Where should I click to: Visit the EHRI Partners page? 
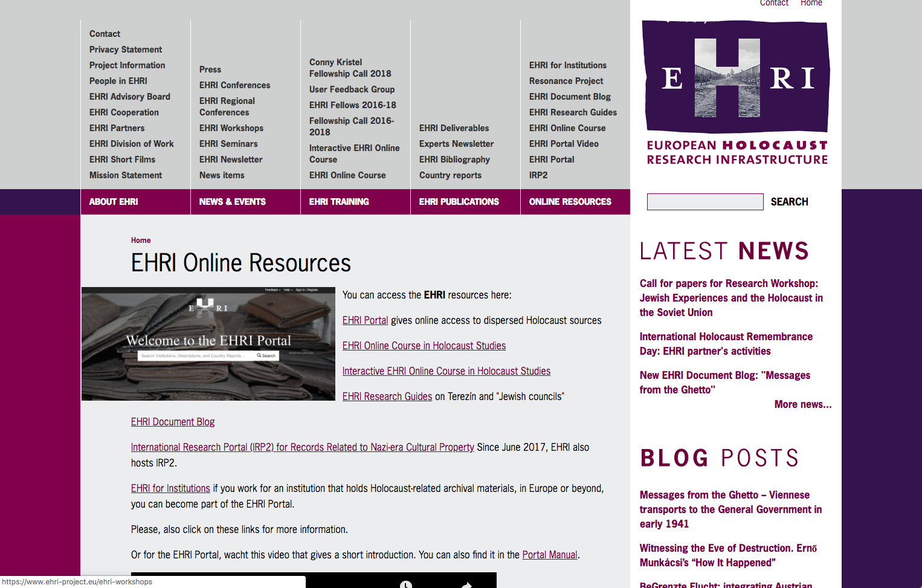click(117, 128)
